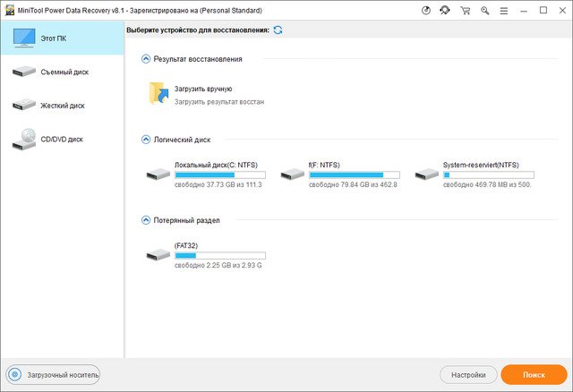This screenshot has height=392, width=573.
Task: Open support via the headset icon
Action: click(x=445, y=11)
